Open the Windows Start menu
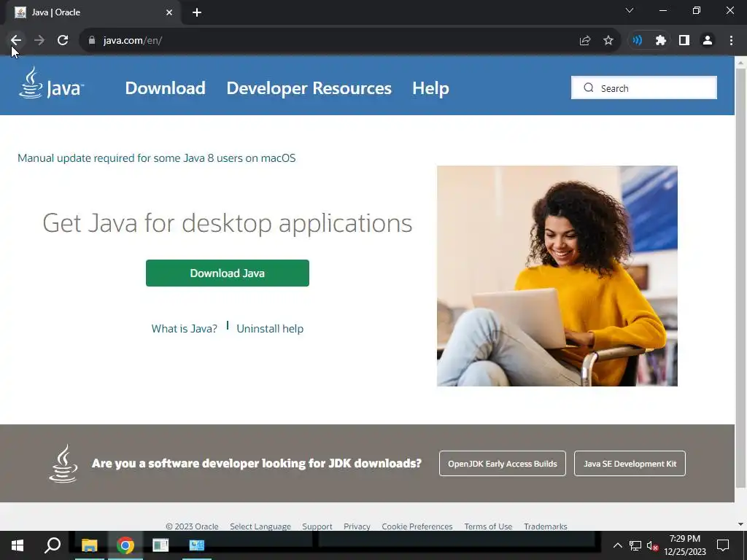747x560 pixels. pos(18,545)
